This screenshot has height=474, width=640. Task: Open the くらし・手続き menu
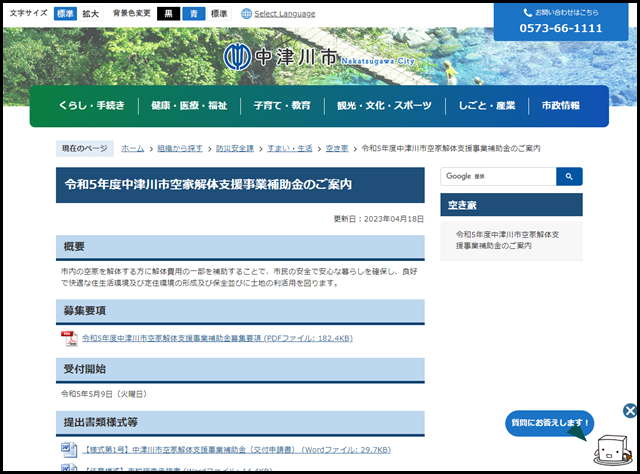point(90,106)
